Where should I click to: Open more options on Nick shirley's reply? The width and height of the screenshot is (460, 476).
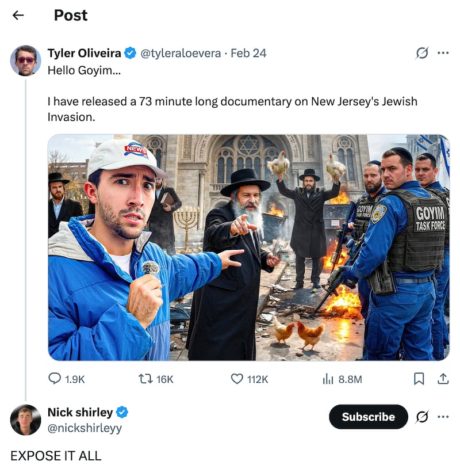[443, 417]
